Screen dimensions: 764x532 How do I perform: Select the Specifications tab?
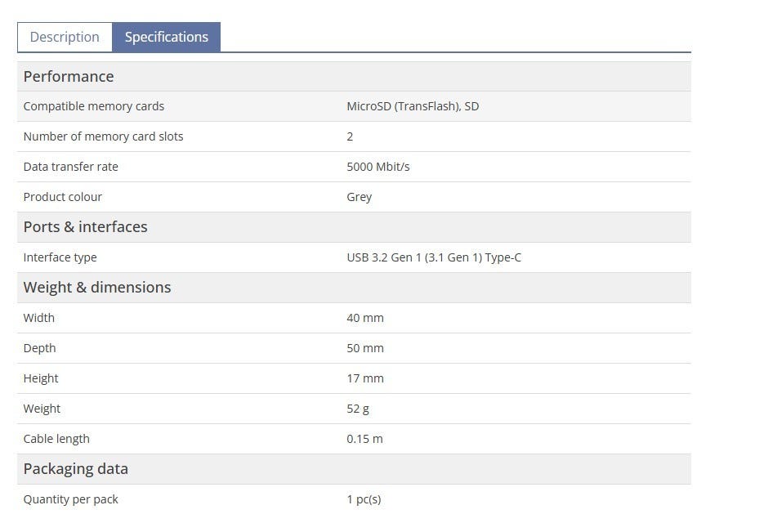[x=166, y=38]
